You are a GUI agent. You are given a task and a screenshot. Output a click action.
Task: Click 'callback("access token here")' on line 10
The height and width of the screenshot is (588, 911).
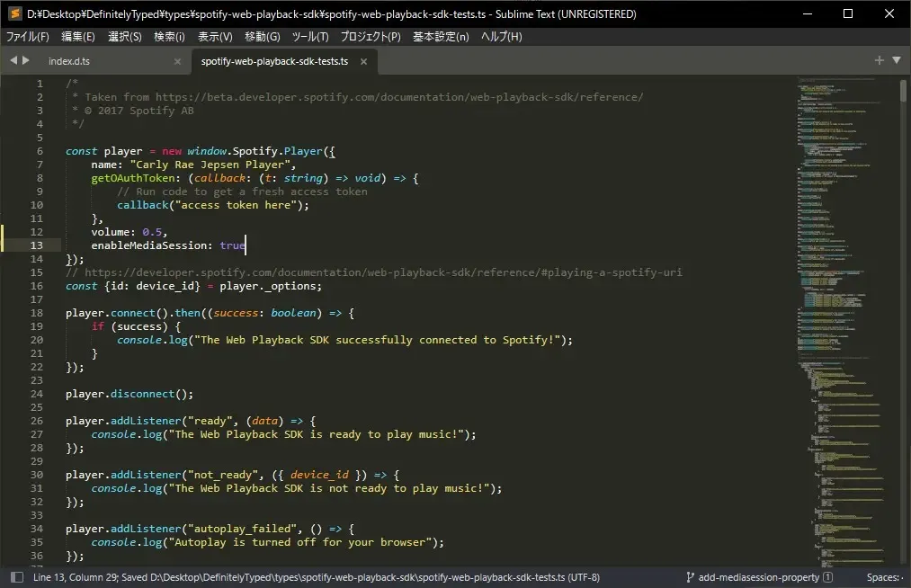(x=210, y=205)
